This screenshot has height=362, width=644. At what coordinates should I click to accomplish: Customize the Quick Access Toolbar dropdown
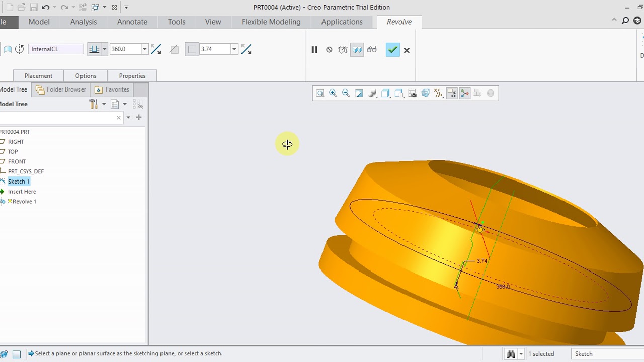pyautogui.click(x=126, y=7)
